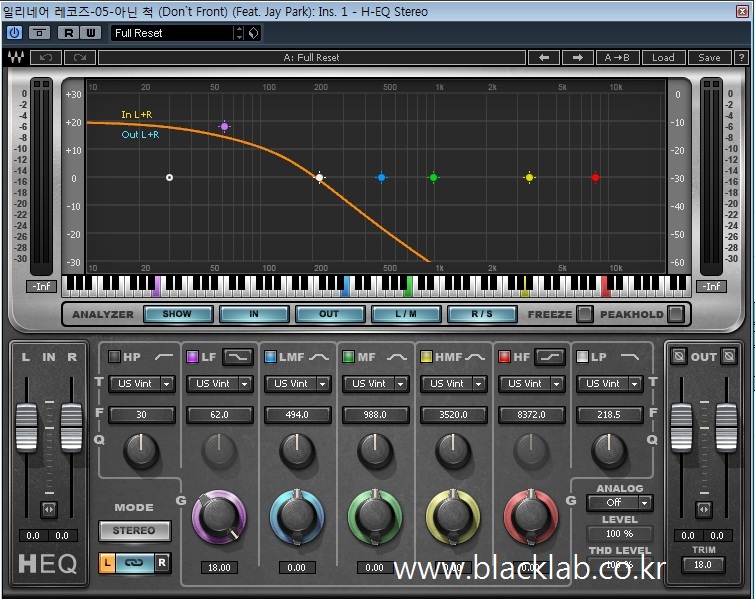Image resolution: width=756 pixels, height=599 pixels.
Task: Select the R channel button
Action: pos(162,562)
